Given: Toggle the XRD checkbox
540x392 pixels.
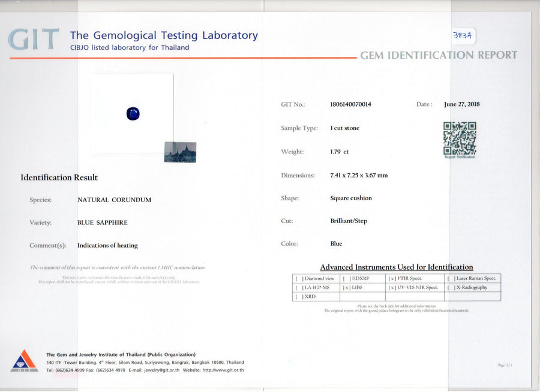Looking at the screenshot, I should [298, 297].
